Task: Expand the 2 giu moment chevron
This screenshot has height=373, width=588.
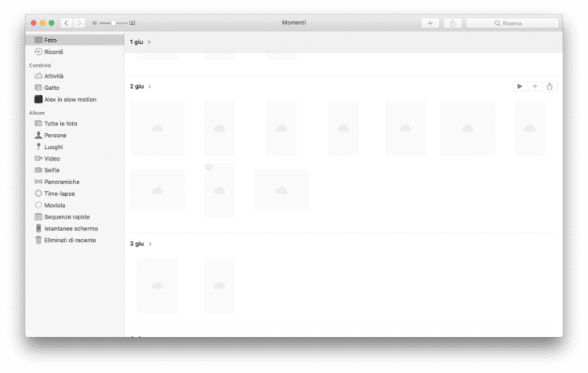Action: [150, 86]
